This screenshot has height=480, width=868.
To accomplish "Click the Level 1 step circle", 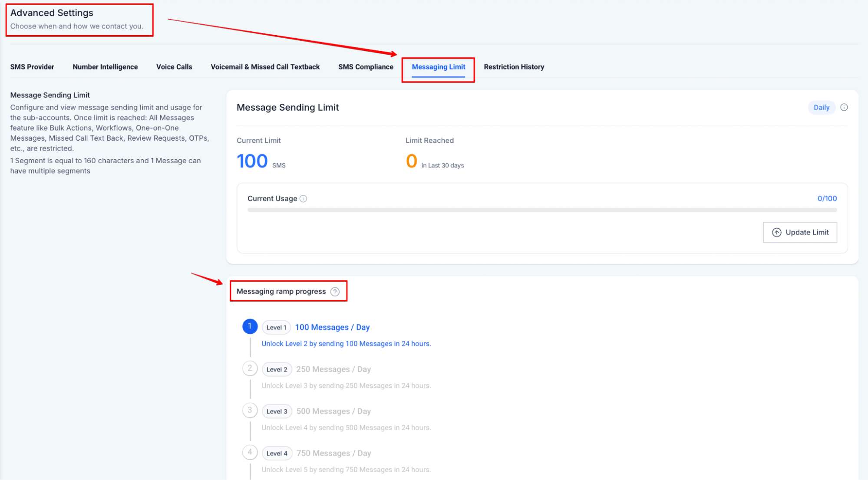I will point(250,326).
